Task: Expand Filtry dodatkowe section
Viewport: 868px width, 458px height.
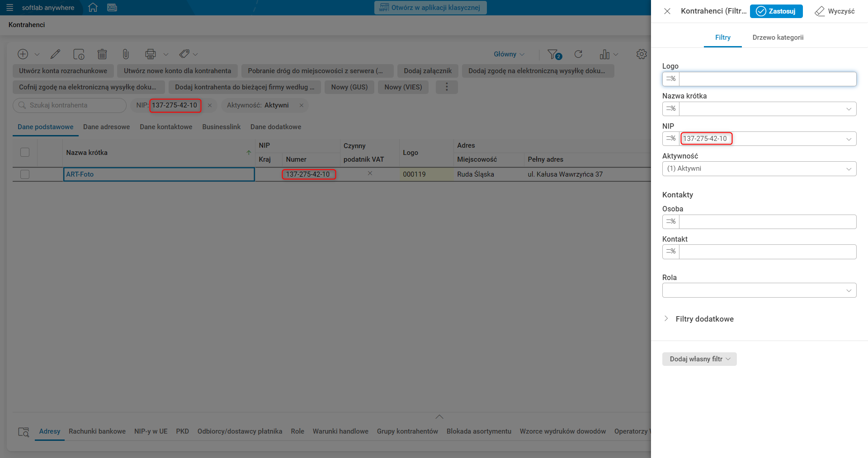Action: (699, 319)
